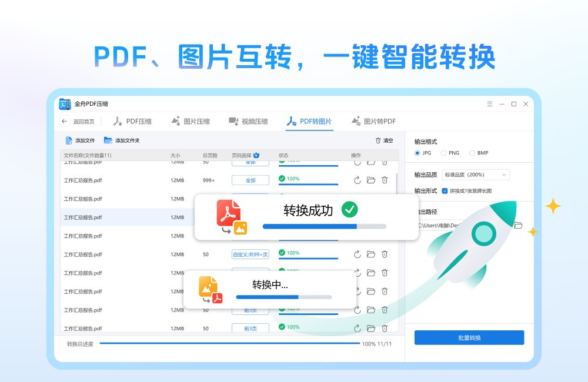Viewport: 588px width, 382px height.
Task: Click the folder icon beside the output path
Action: 518,225
